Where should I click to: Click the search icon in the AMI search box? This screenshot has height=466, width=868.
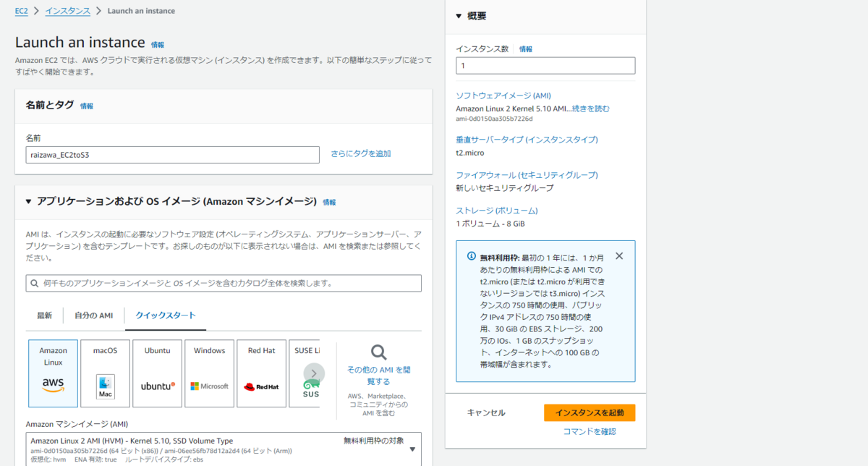click(x=35, y=283)
